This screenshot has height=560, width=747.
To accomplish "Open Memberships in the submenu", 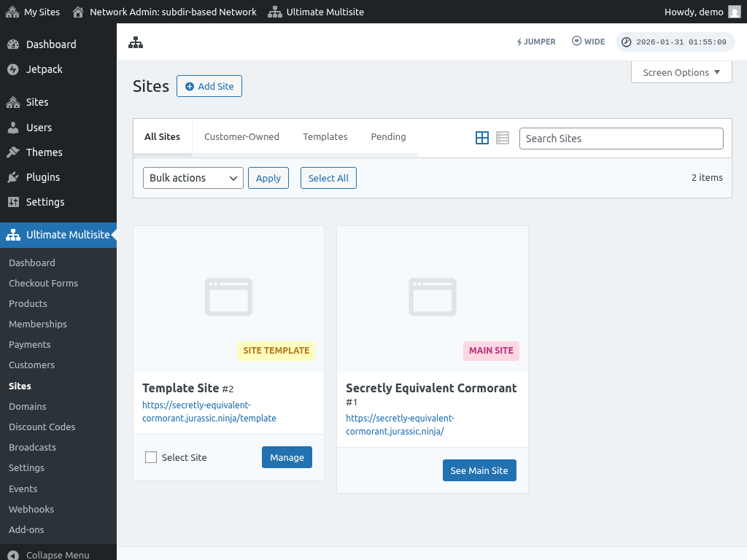I will (x=38, y=324).
